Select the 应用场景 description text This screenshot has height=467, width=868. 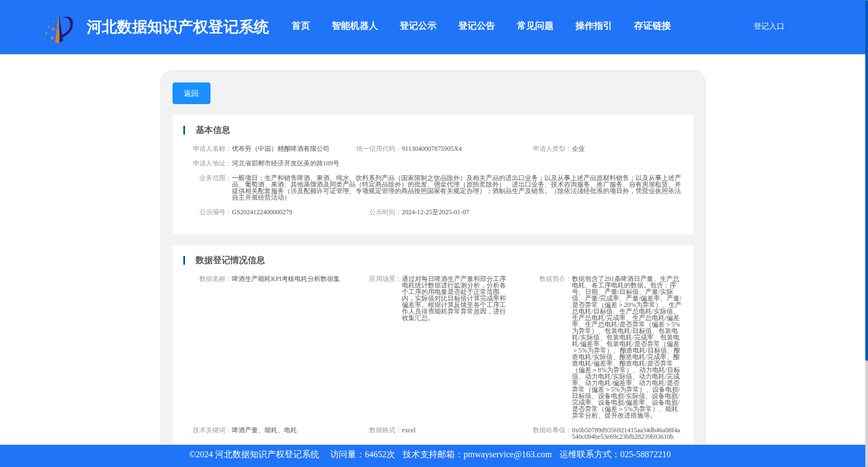(x=454, y=298)
